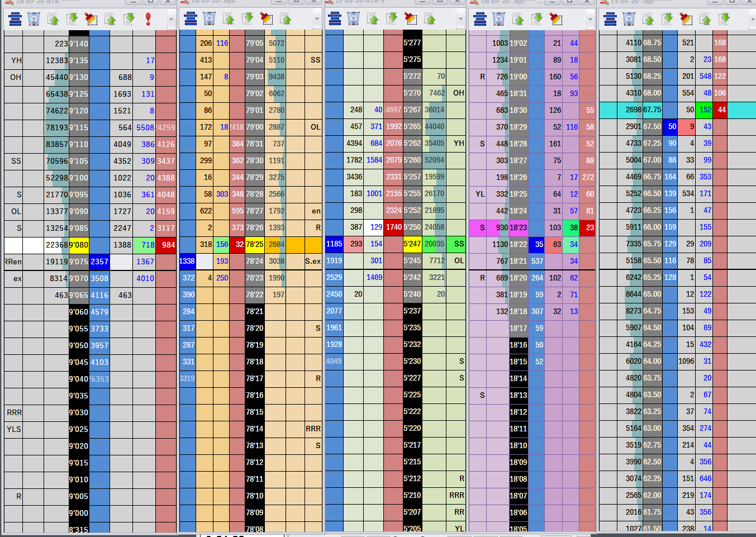Click first green down-arrow icon in ZN toolbar
Viewport: 756px width, 537px height.
pyautogui.click(x=72, y=20)
